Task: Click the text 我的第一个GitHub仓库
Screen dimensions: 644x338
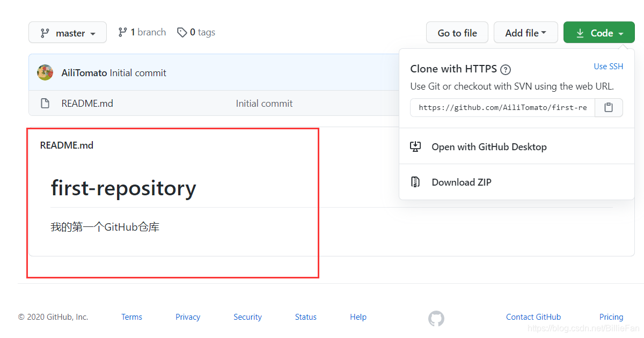Action: tap(105, 227)
